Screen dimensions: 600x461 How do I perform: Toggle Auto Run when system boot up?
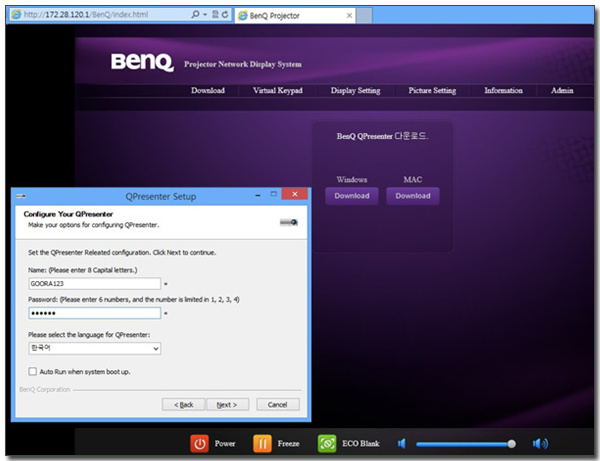tap(33, 371)
